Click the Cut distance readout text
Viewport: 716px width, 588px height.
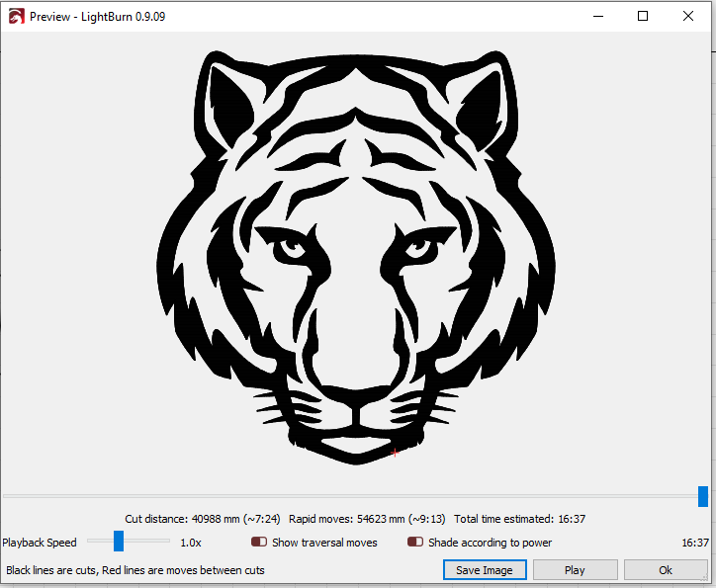click(203, 519)
